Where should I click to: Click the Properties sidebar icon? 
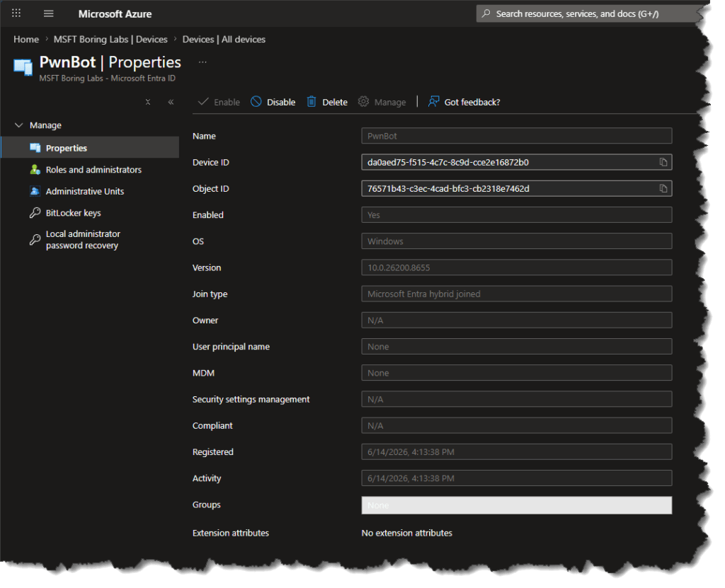[x=35, y=147]
